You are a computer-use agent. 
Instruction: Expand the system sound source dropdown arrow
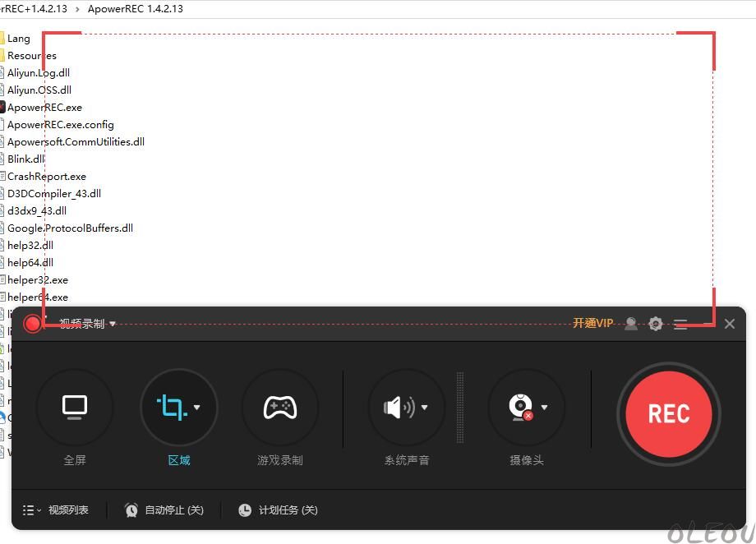pyautogui.click(x=424, y=408)
